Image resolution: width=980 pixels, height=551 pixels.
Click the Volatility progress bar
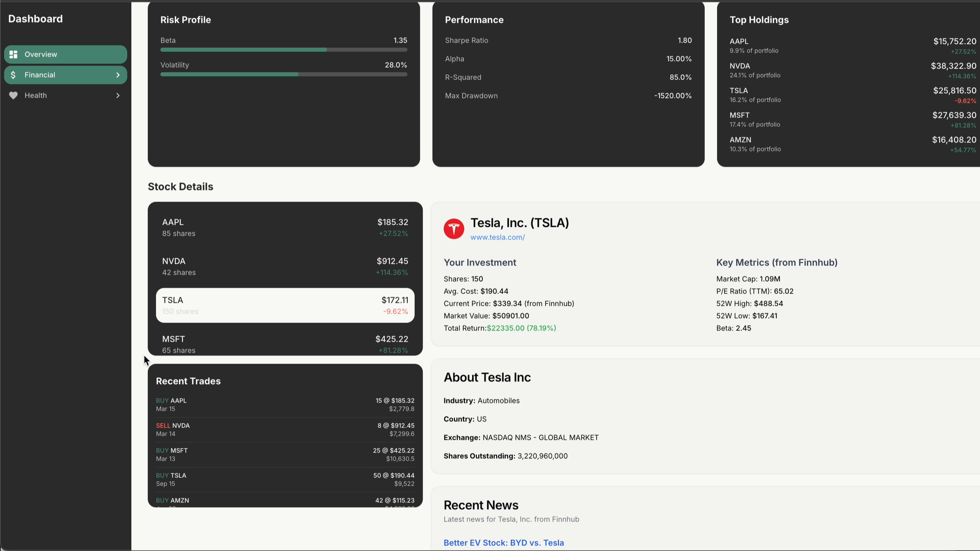click(x=283, y=75)
